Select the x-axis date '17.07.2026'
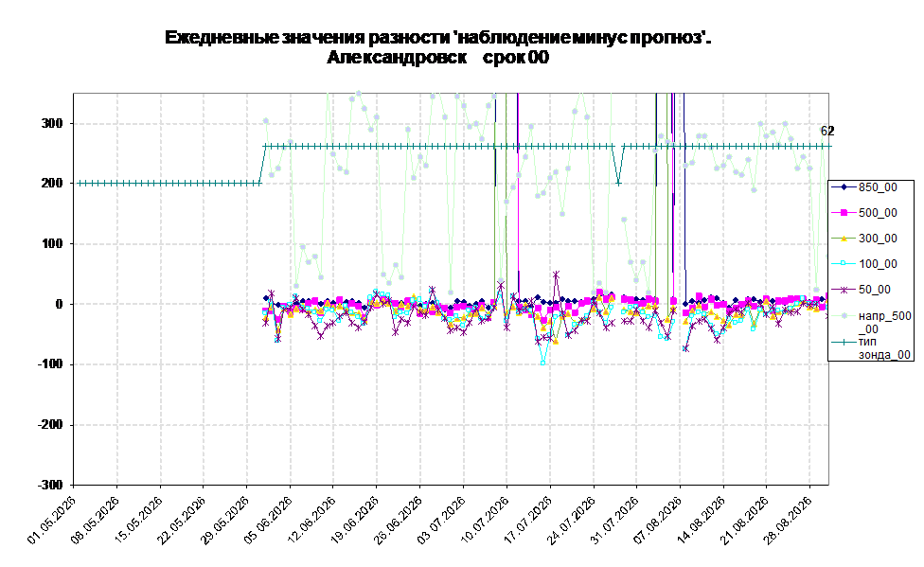Screen dimensions: 924x567 pyautogui.click(x=528, y=520)
